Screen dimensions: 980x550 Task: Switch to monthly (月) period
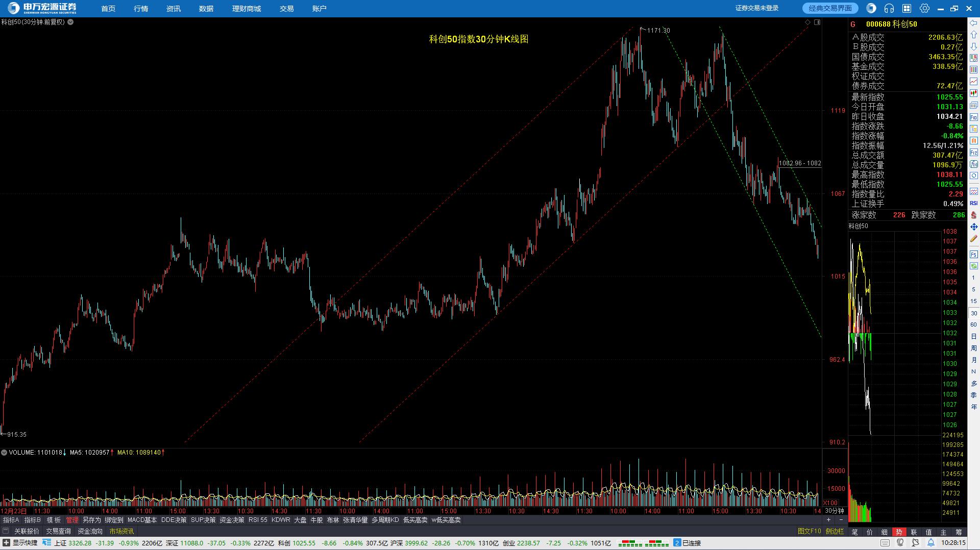coord(974,360)
